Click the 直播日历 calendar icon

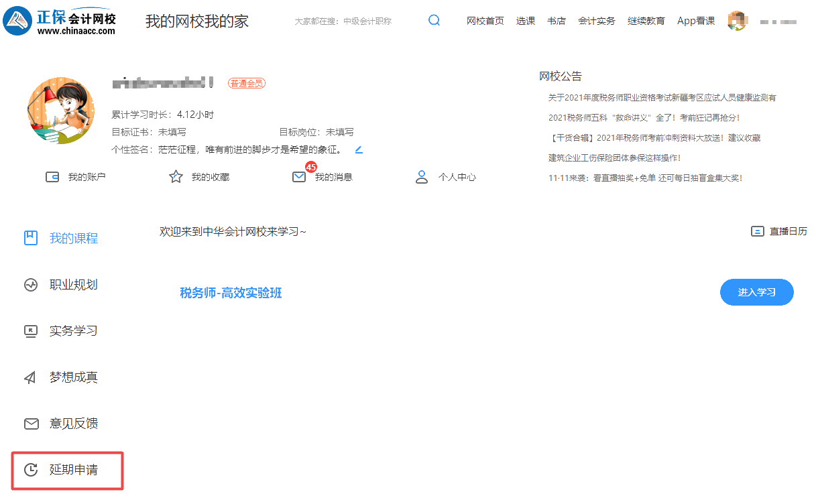point(757,231)
